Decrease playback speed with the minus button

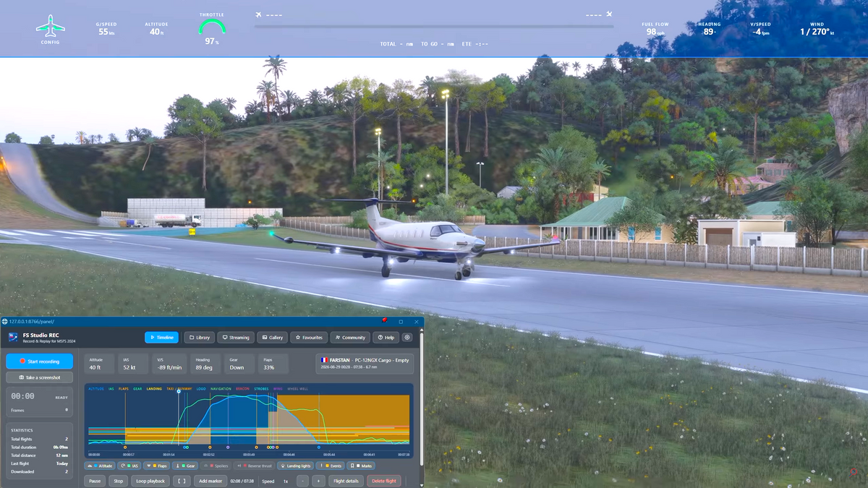point(302,481)
